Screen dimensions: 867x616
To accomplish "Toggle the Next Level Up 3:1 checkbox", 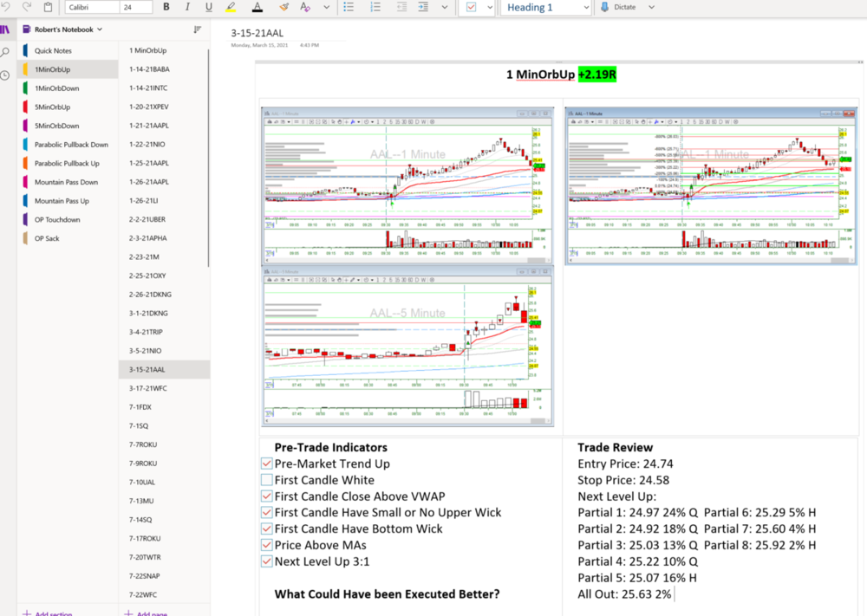I will [267, 561].
